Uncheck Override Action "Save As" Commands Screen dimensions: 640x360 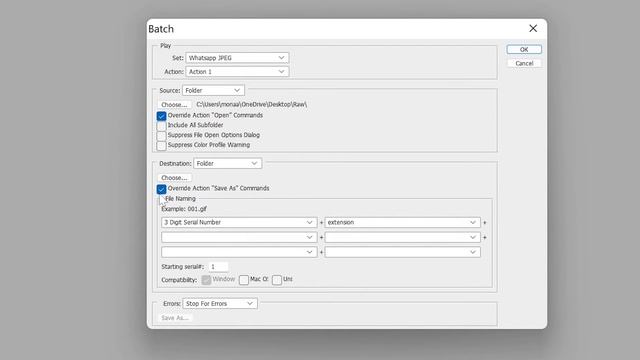pos(161,189)
